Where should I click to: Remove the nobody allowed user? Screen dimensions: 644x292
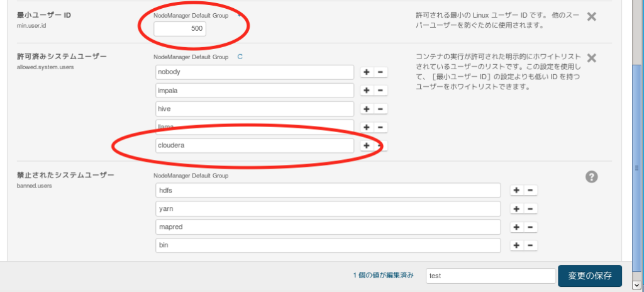pyautogui.click(x=380, y=72)
